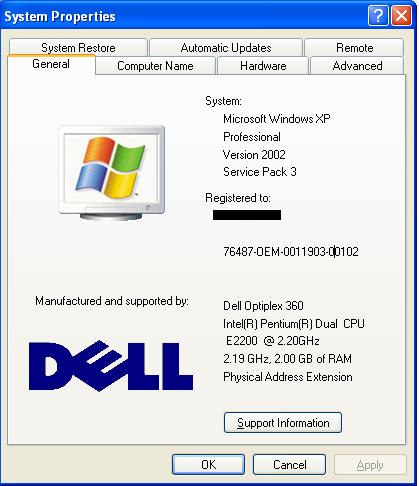Image resolution: width=419 pixels, height=486 pixels.
Task: Click the blacked-out registered owner name
Action: 247,215
